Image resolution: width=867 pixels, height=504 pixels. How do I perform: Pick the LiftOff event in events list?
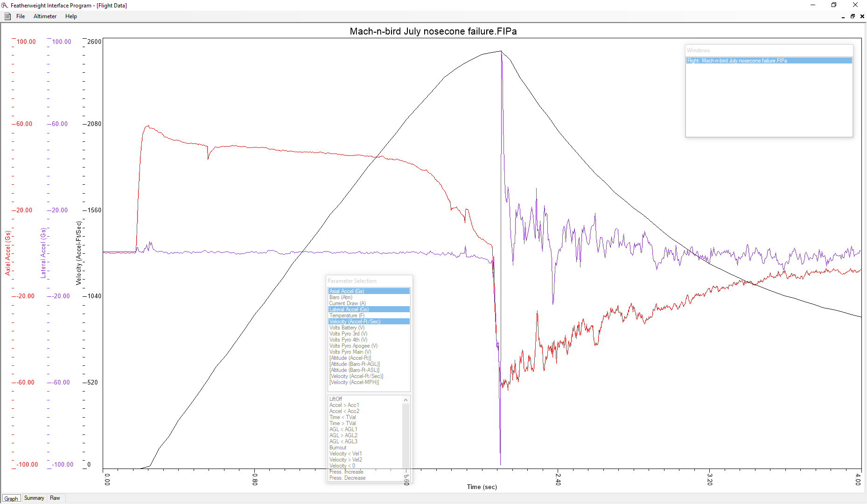tap(336, 399)
